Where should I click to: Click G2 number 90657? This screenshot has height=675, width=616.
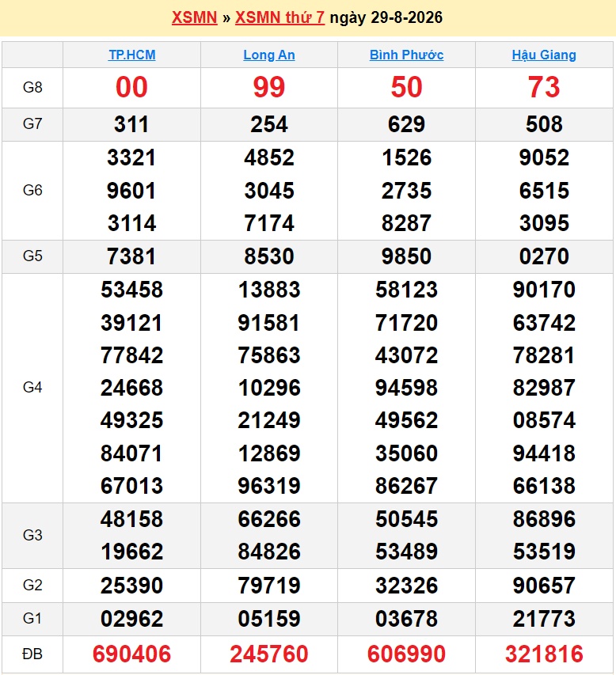click(544, 586)
